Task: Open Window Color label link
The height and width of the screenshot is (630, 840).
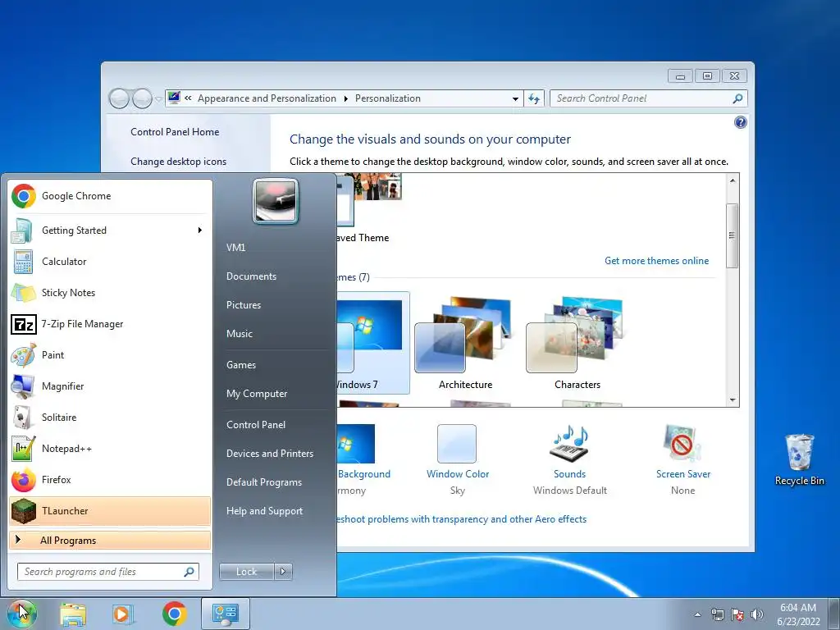Action: [x=458, y=474]
